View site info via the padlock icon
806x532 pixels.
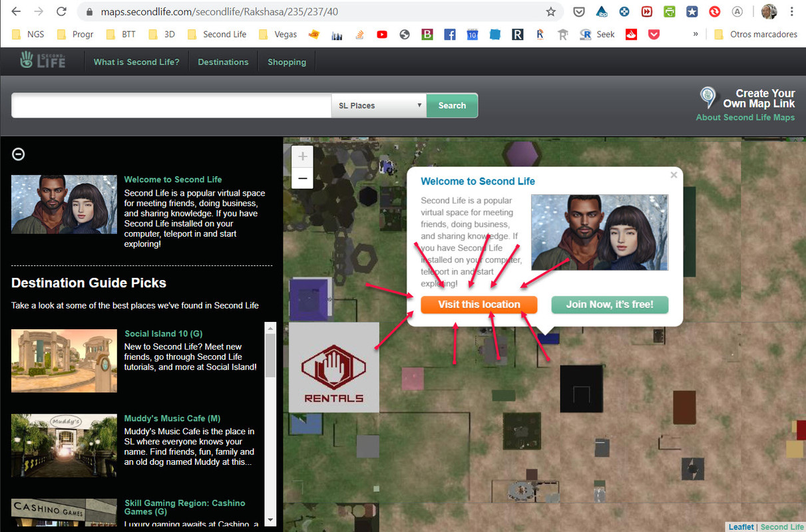click(x=89, y=12)
